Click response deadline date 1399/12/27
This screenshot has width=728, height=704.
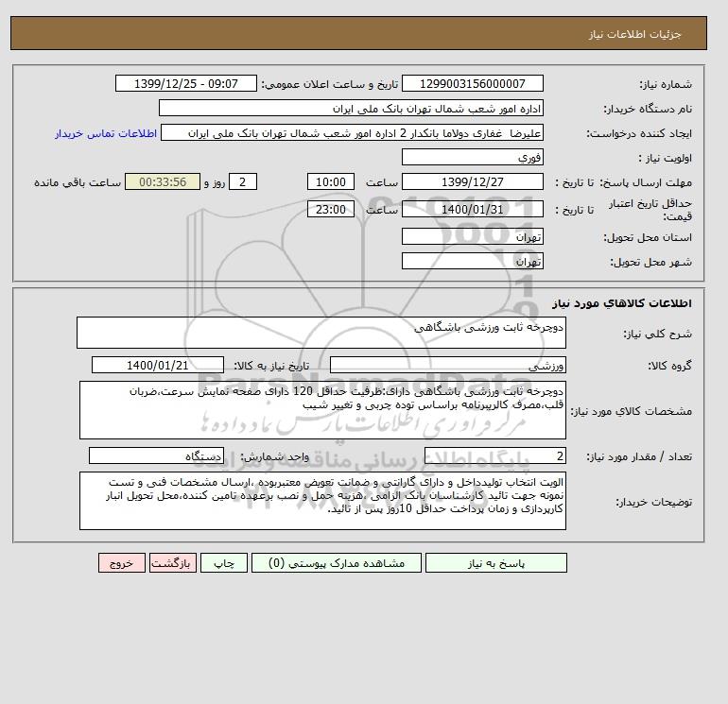[472, 182]
